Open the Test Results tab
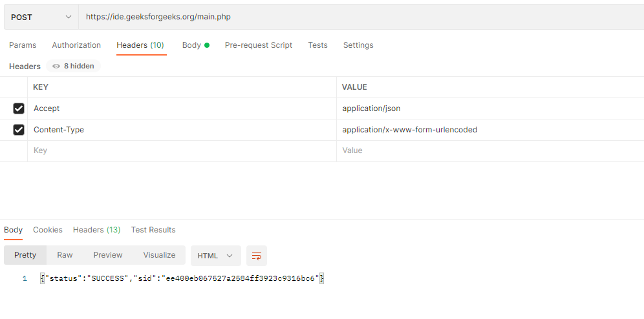 tap(153, 230)
